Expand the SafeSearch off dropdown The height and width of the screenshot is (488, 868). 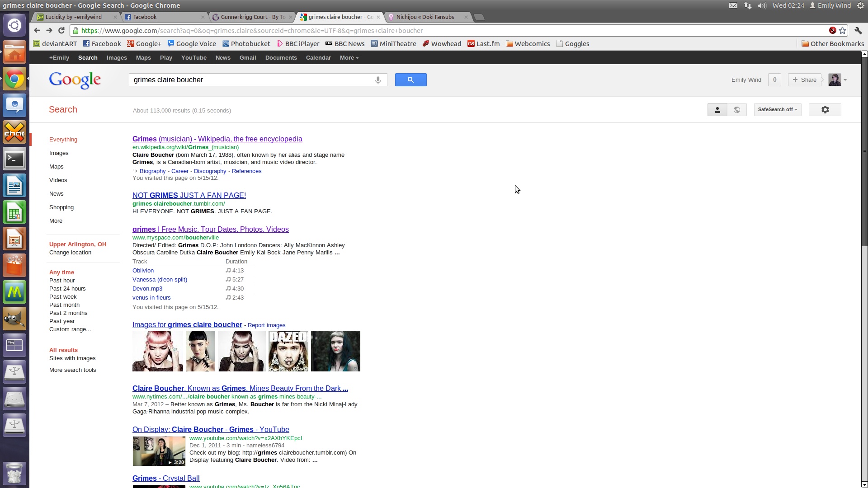(x=778, y=110)
